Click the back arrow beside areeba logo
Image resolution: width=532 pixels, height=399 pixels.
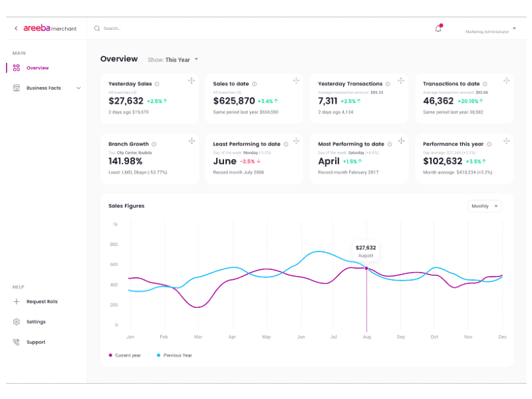tap(16, 29)
